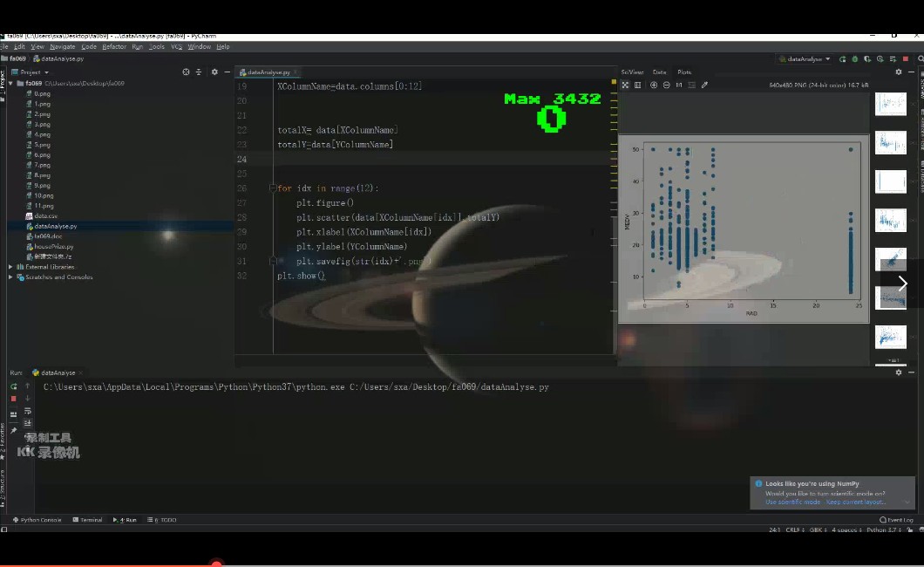Close the dataAnalyse.py editor tab
The width and height of the screenshot is (924, 567).
pyautogui.click(x=296, y=72)
